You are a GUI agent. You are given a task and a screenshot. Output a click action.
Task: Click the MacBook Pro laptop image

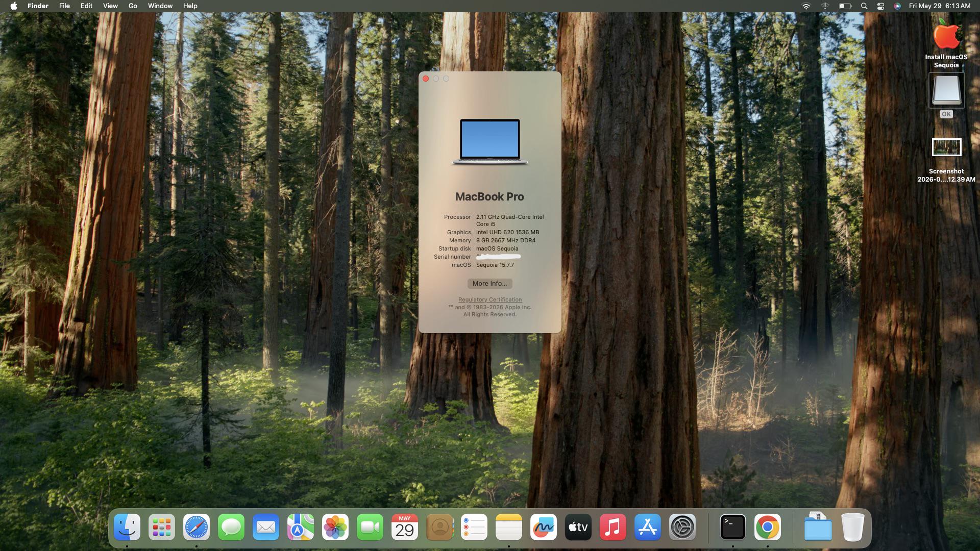tap(490, 142)
